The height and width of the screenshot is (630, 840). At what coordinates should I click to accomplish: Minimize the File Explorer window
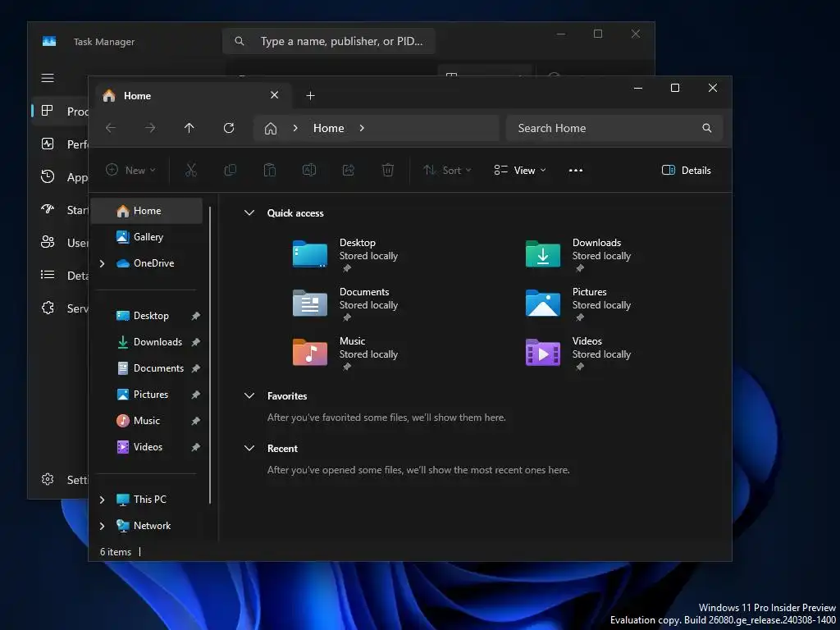[x=638, y=88]
